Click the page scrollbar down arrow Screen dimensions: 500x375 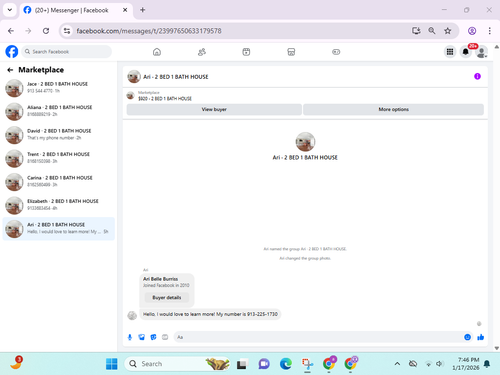(497, 348)
